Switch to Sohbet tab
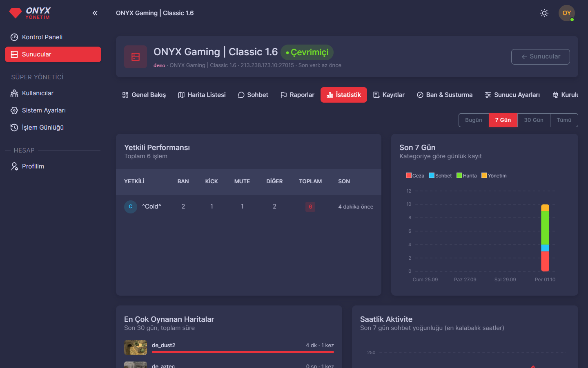The image size is (588, 368). click(253, 95)
